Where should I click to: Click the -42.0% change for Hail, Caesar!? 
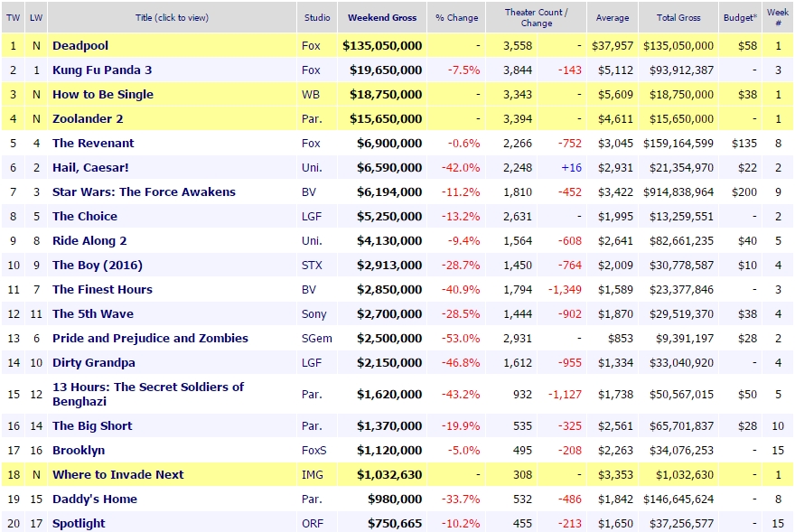click(x=461, y=167)
